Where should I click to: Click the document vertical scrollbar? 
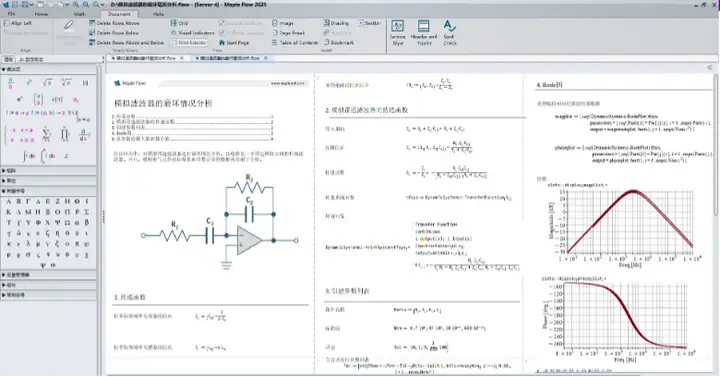pos(716,145)
